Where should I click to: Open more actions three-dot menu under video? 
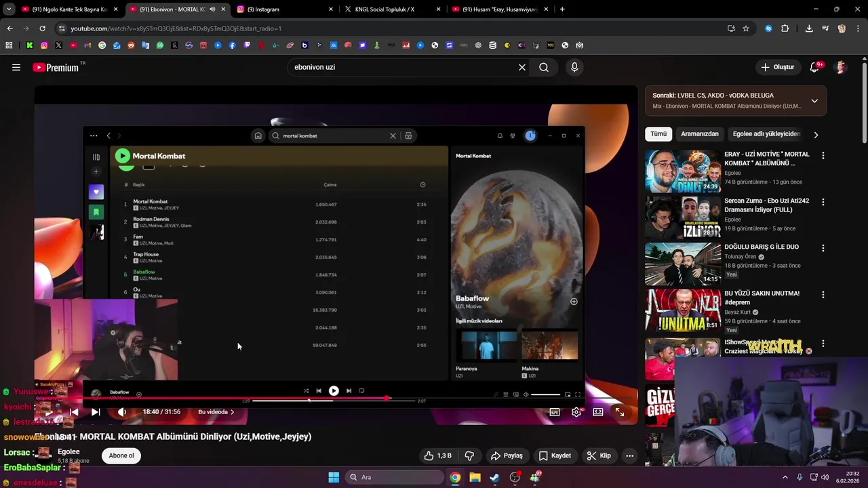click(629, 455)
